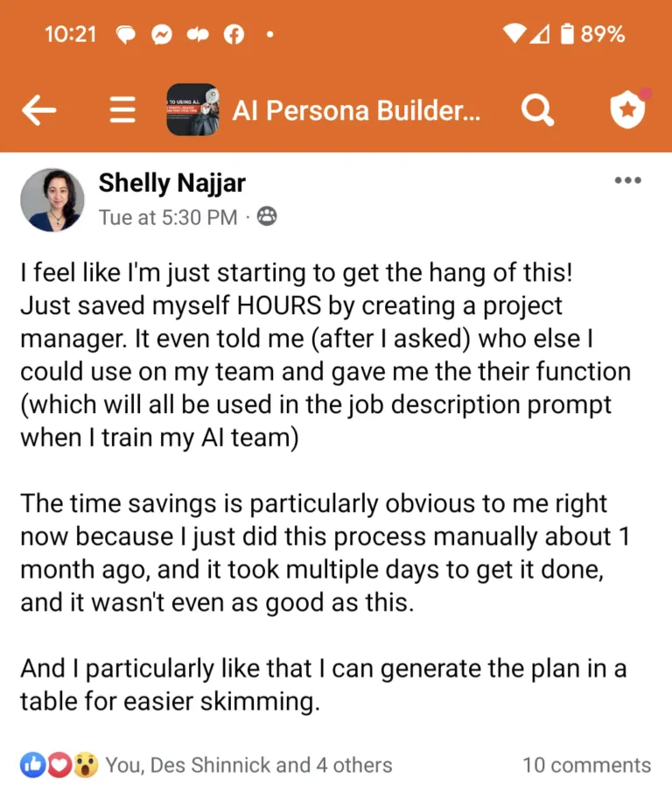Tap the red heart reaction icon
The width and height of the screenshot is (672, 793).
[x=59, y=765]
